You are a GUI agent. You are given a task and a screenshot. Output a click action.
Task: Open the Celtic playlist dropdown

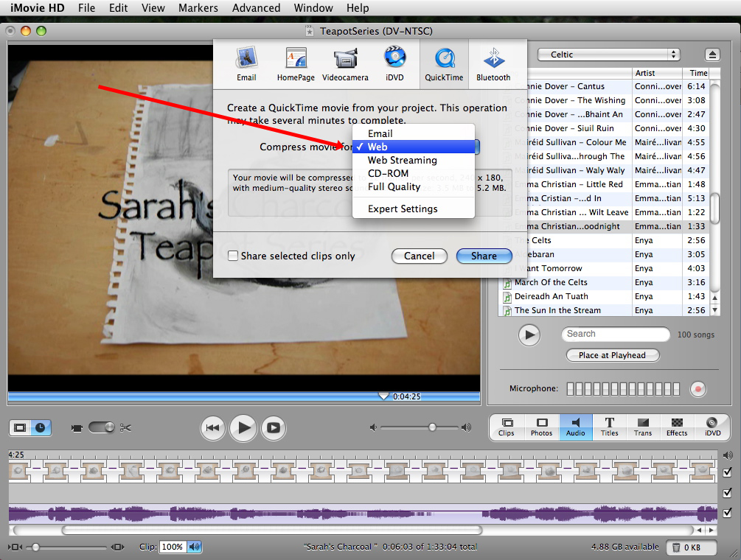pyautogui.click(x=609, y=55)
